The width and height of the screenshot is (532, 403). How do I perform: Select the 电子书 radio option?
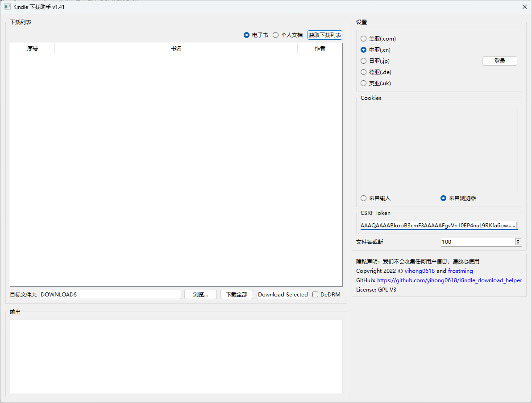click(x=247, y=35)
